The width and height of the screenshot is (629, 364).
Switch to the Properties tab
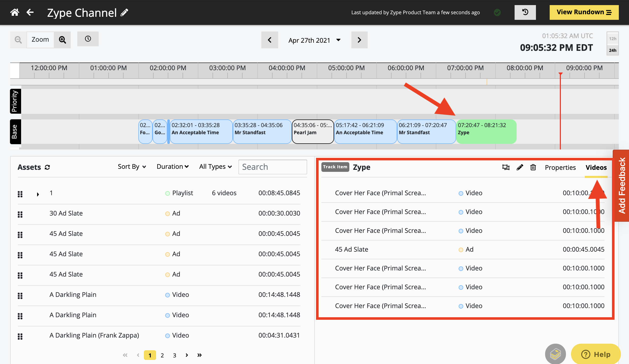tap(560, 168)
